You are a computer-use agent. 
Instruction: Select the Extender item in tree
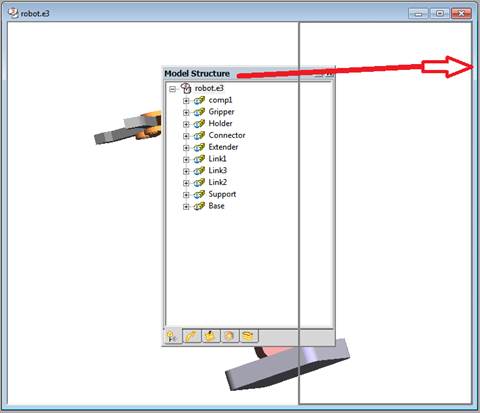coord(223,147)
